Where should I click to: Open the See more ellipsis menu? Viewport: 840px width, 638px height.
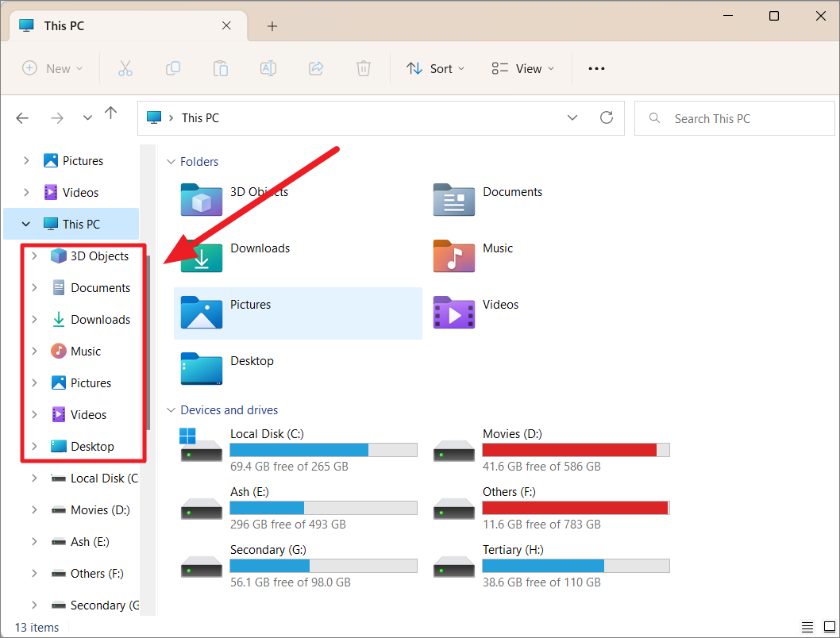tap(596, 68)
